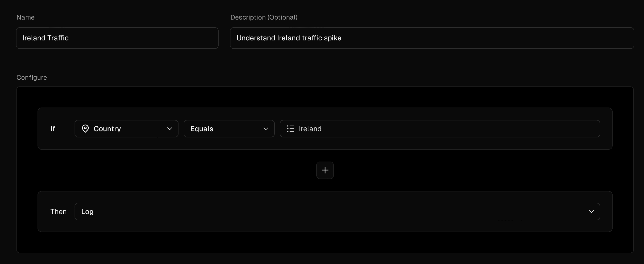Viewport: 644px width, 264px height.
Task: Click the Then label in action row
Action: [x=58, y=212]
